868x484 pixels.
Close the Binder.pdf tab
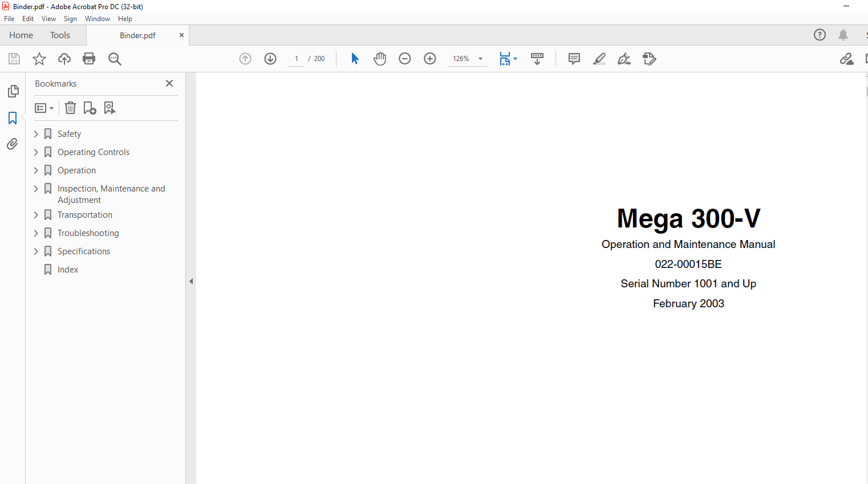(x=181, y=35)
